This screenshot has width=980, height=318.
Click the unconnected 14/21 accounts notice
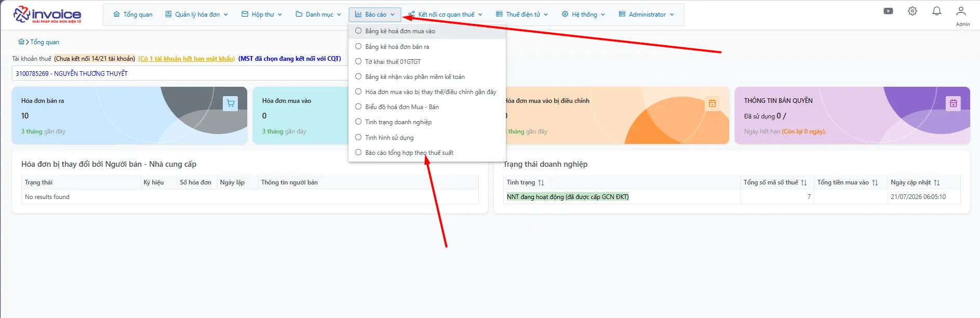[x=95, y=59]
